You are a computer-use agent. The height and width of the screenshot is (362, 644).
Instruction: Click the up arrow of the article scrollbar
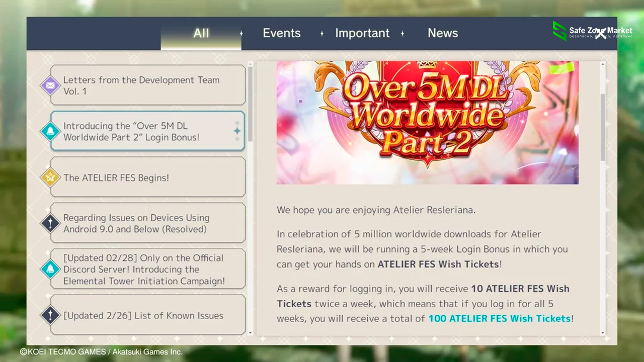click(x=603, y=64)
